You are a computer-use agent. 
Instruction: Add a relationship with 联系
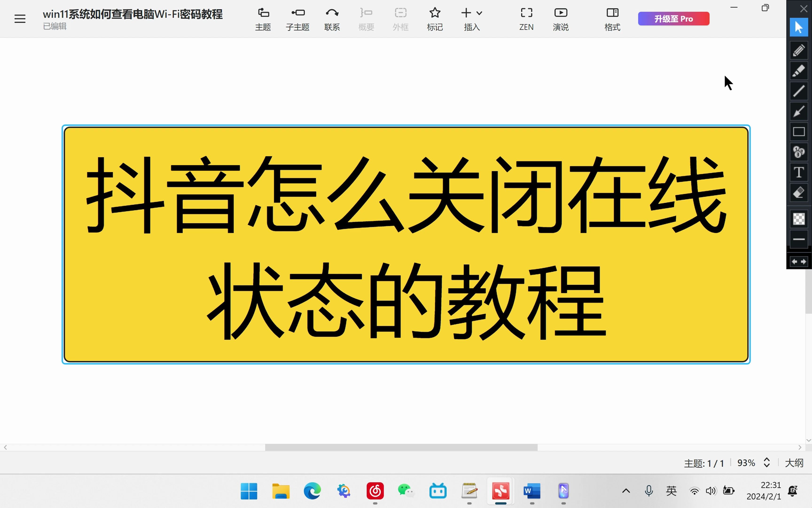coord(332,20)
